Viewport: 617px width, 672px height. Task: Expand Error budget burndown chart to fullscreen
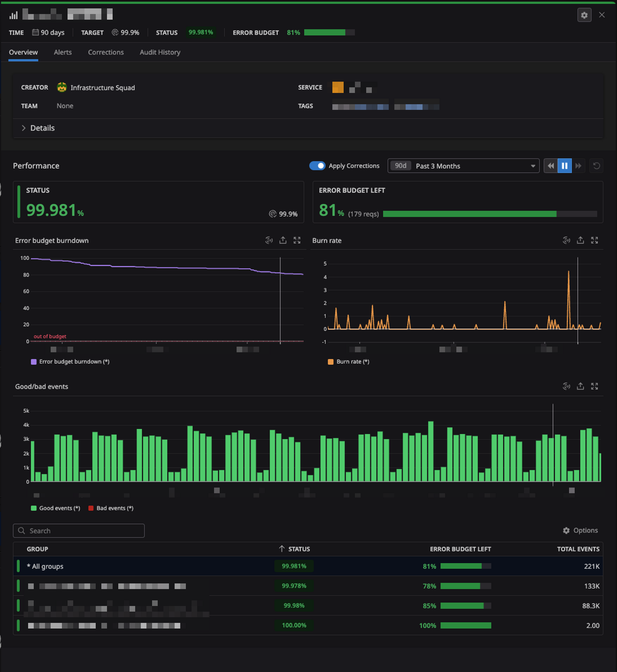(x=297, y=240)
